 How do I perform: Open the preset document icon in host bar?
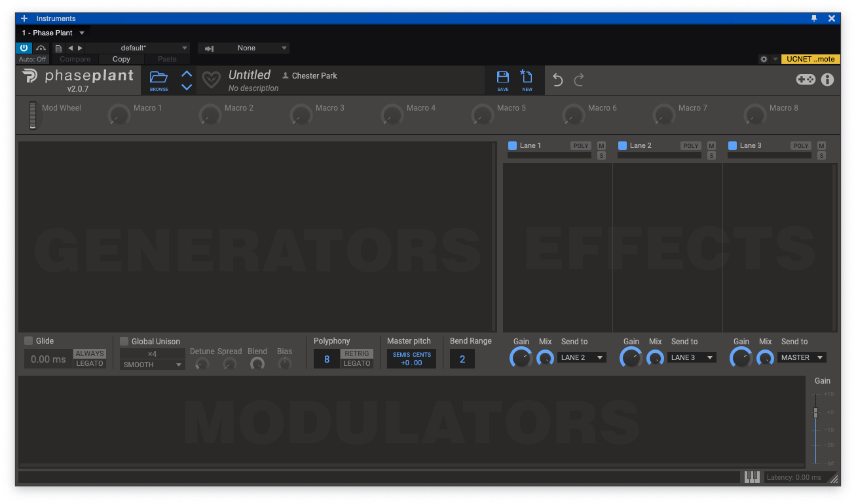(58, 48)
